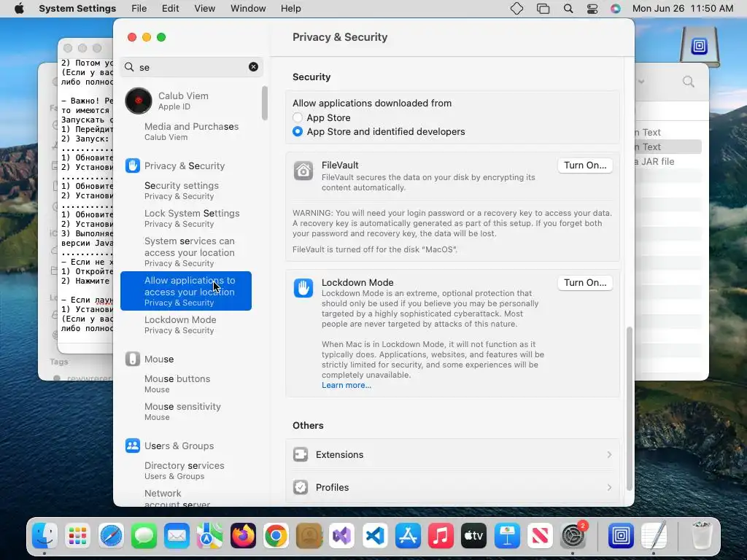Turn on Lockdown Mode

pos(585,283)
